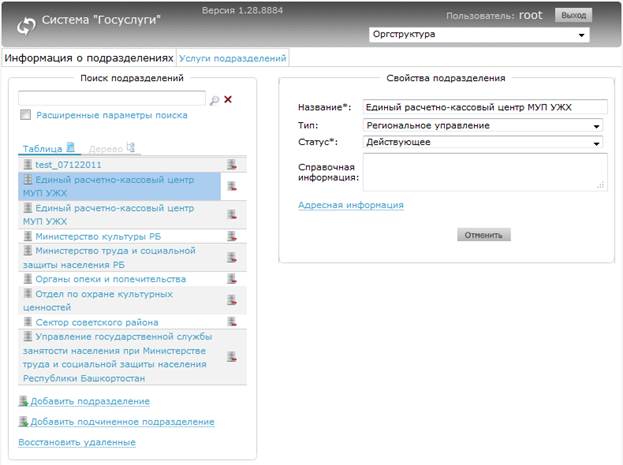Click the Отменить button

tap(484, 235)
